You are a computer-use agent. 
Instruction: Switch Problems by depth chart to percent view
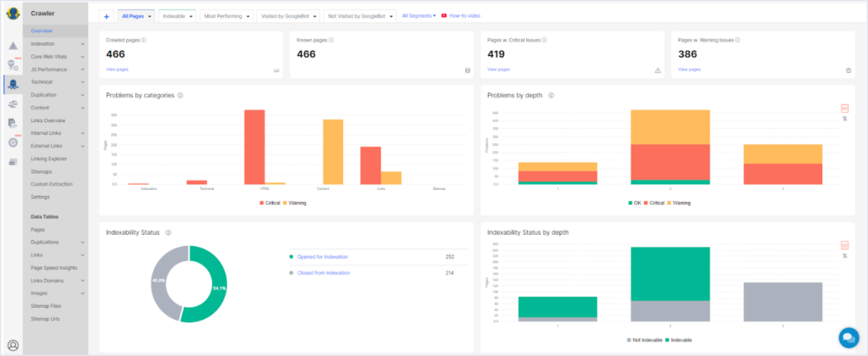pos(844,119)
